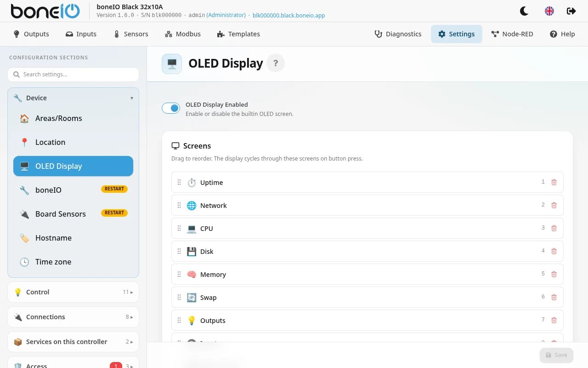The width and height of the screenshot is (588, 368).
Task: Delete the Swap screen row
Action: [554, 297]
